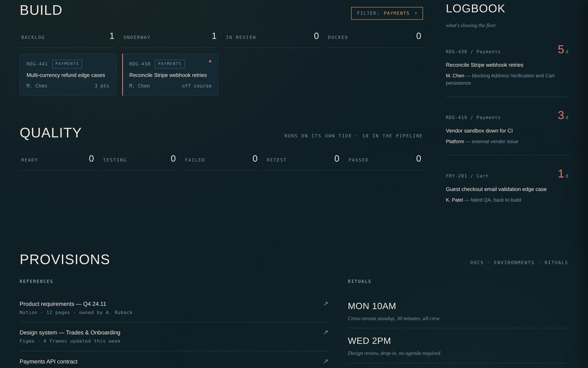Click the Payments tag on the RDG-438 card
Viewport: 588px width, 368px height.
click(x=170, y=64)
